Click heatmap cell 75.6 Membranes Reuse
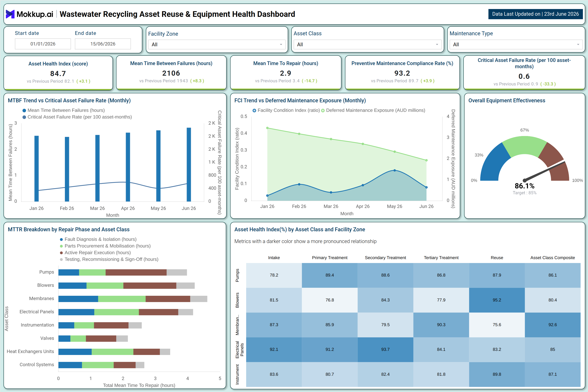Viewport: 588px width, 392px height. [x=497, y=325]
